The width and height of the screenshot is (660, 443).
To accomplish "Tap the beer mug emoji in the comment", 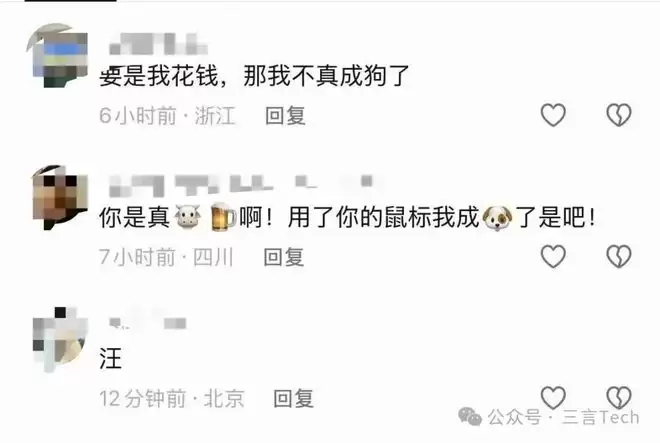I will click(x=223, y=217).
